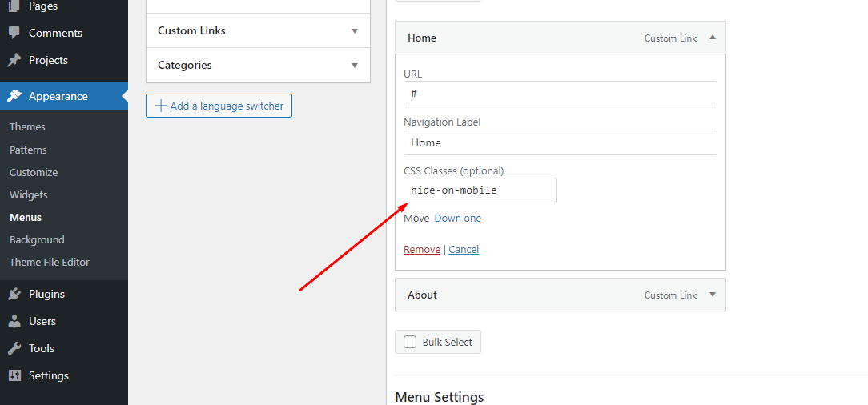
Task: Open the Themes submenu item
Action: (x=28, y=126)
